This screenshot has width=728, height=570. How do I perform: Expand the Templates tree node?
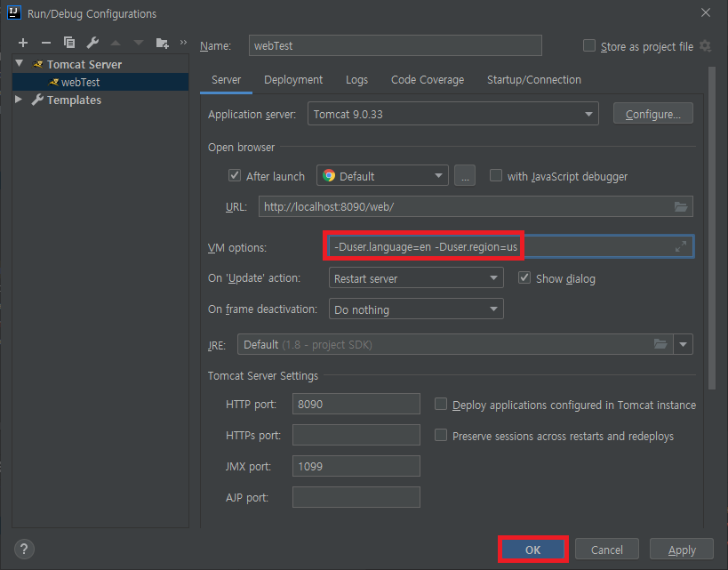(x=19, y=99)
